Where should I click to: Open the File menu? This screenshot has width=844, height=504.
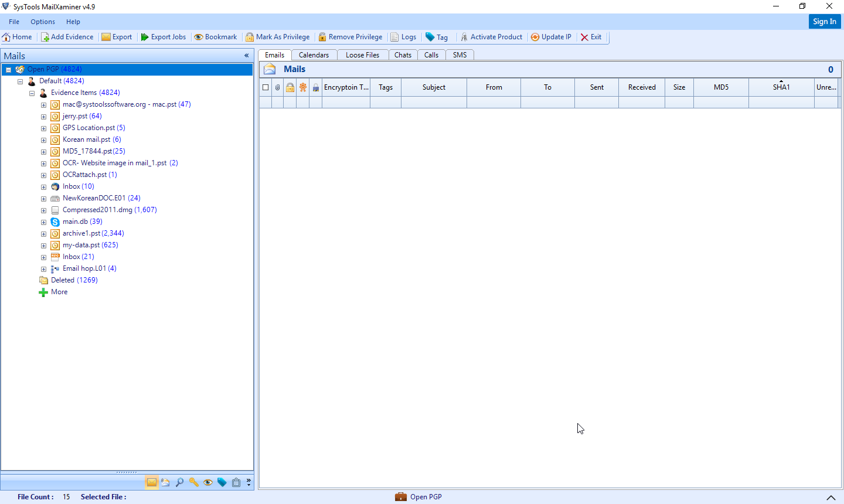pos(14,22)
